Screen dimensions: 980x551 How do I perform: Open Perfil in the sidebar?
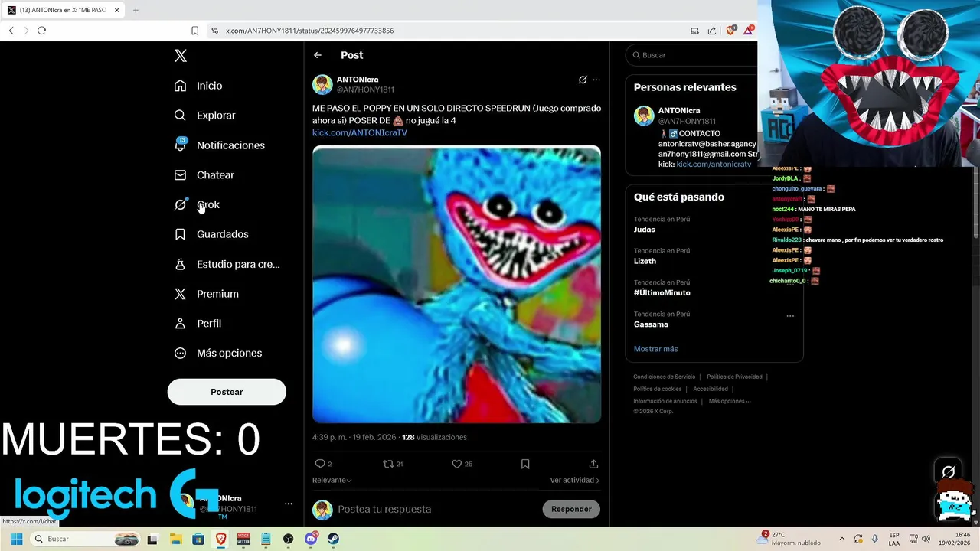point(198,324)
